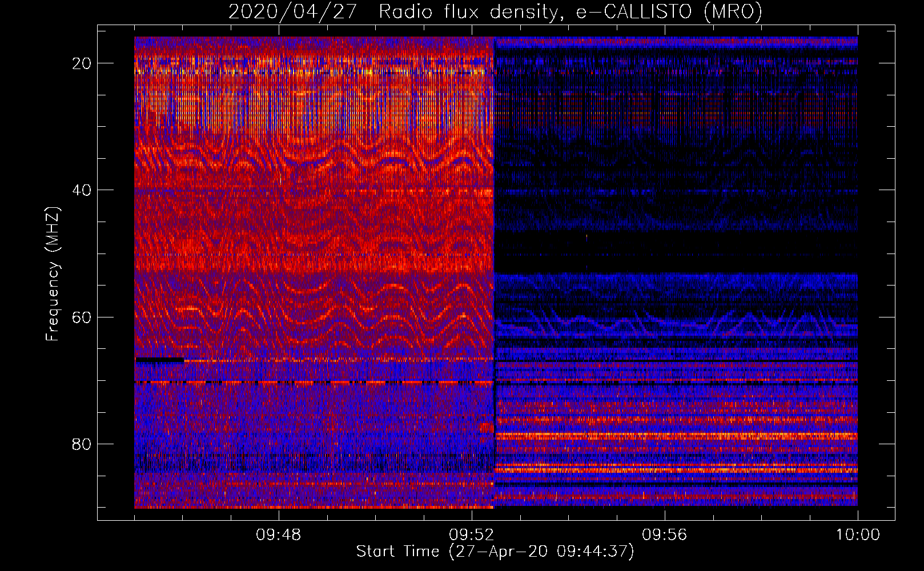Image resolution: width=924 pixels, height=571 pixels.
Task: Click the 09:48 time tick label
Action: click(x=279, y=535)
